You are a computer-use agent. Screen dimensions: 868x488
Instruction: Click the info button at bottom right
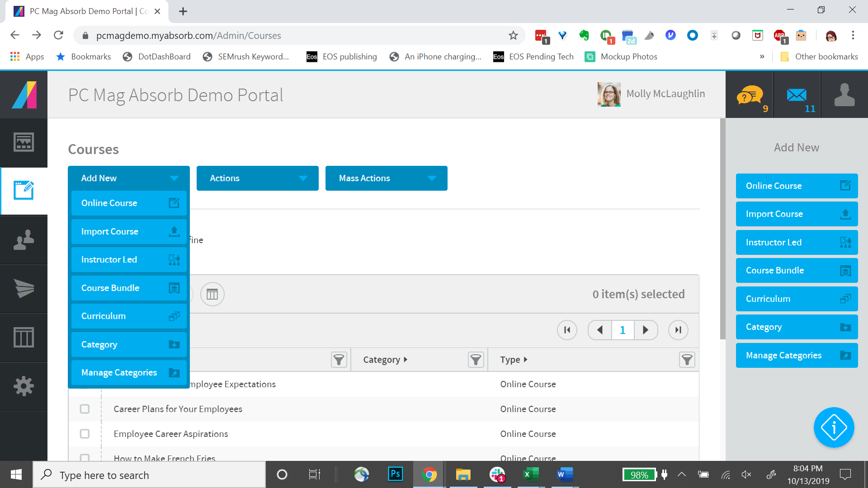[834, 427]
